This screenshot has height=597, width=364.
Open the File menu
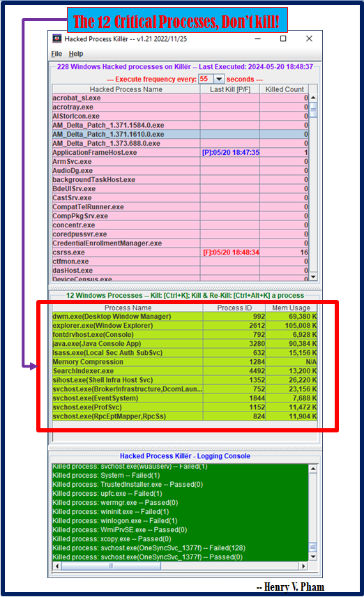(x=56, y=54)
